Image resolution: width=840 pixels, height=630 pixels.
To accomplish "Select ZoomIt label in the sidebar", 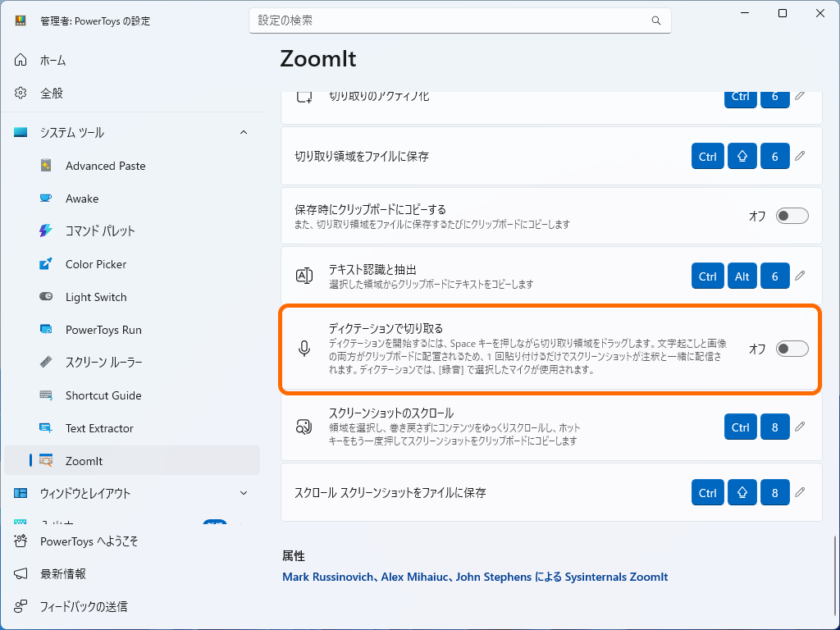I will pos(84,461).
